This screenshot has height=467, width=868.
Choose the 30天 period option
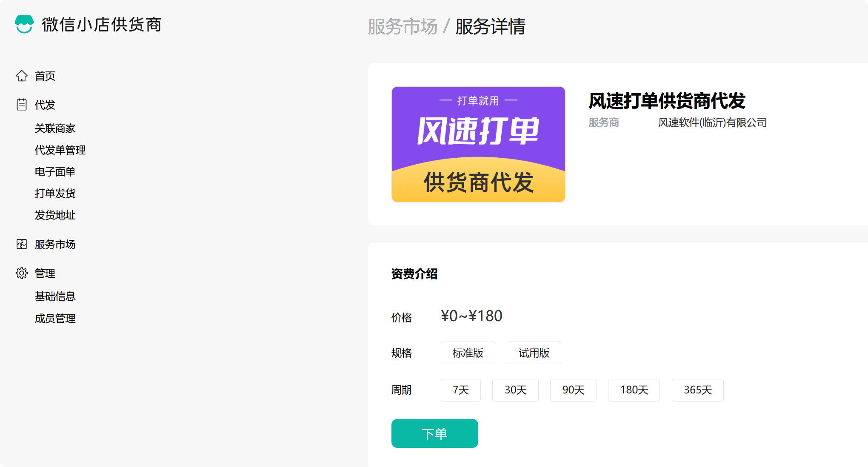click(515, 390)
